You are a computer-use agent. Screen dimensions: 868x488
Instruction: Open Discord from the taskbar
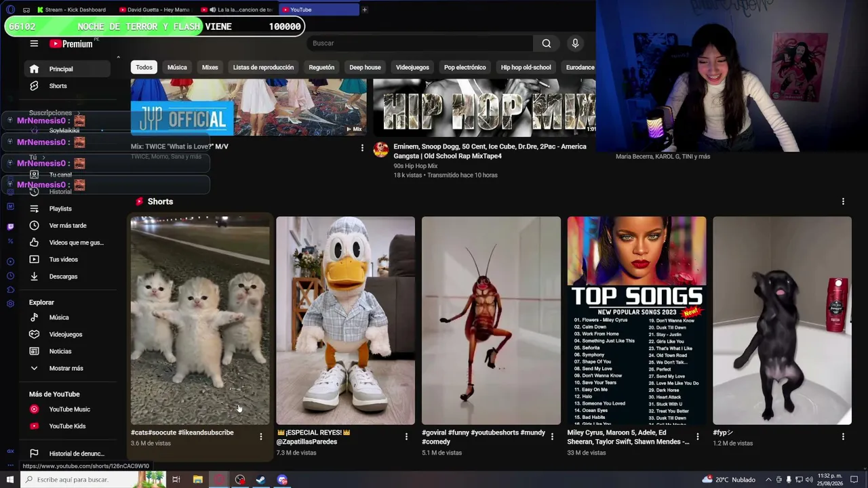(282, 480)
